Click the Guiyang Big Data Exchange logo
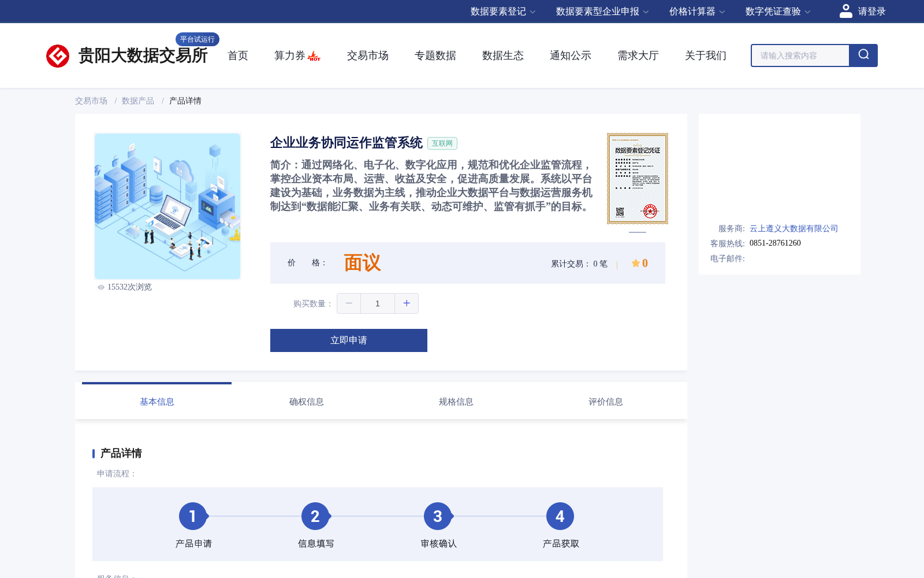The image size is (924, 578). coord(126,55)
